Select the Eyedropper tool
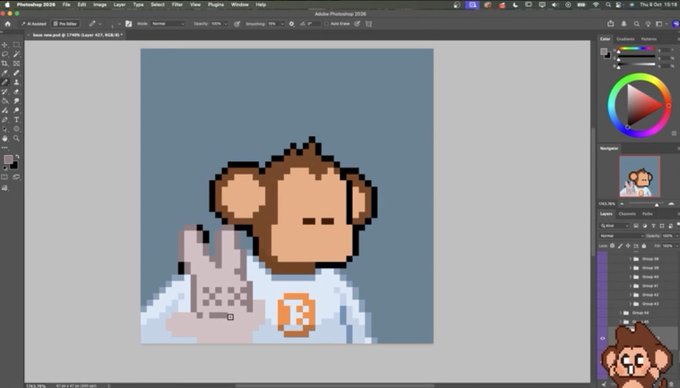Image resolution: width=680 pixels, height=388 pixels. tap(5, 73)
